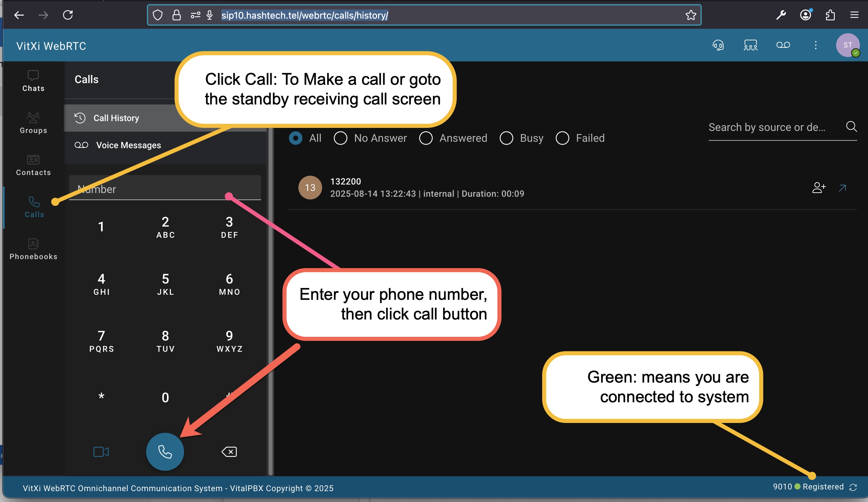Open the three-dot more options menu
The width and height of the screenshot is (868, 502).
(815, 45)
